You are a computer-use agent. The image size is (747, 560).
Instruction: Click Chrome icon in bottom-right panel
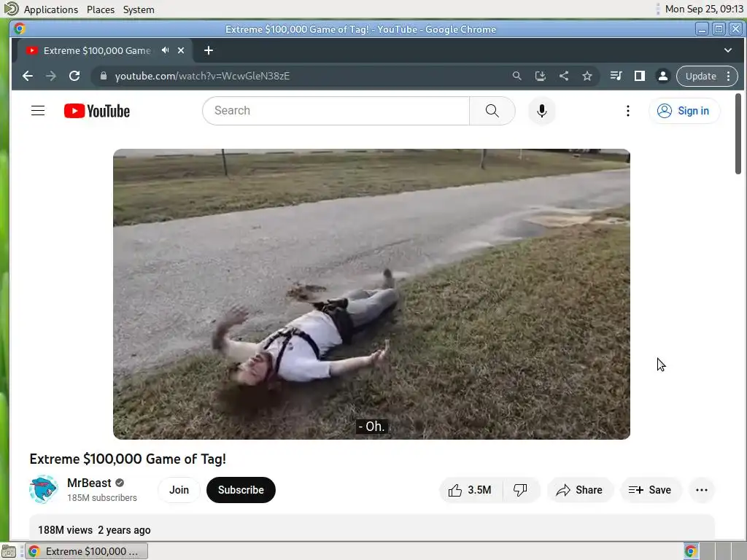691,551
